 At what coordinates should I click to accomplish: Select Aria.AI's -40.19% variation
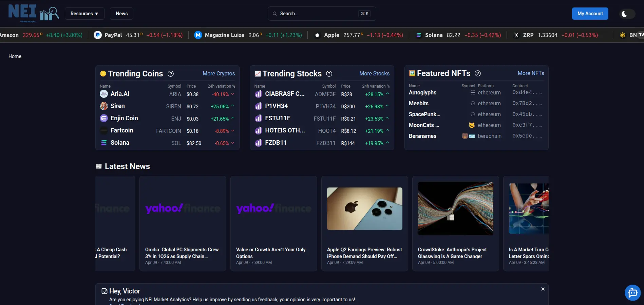click(x=223, y=94)
